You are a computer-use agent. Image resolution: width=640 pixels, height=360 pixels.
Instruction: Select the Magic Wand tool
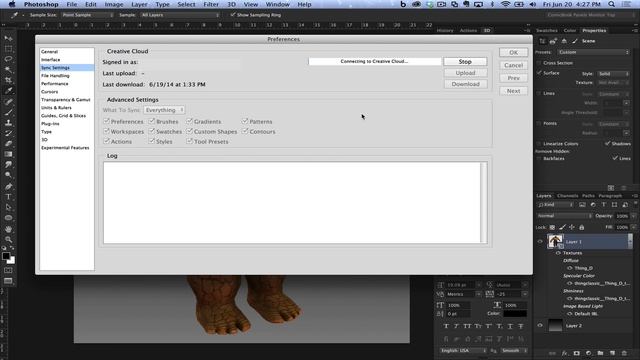click(8, 70)
